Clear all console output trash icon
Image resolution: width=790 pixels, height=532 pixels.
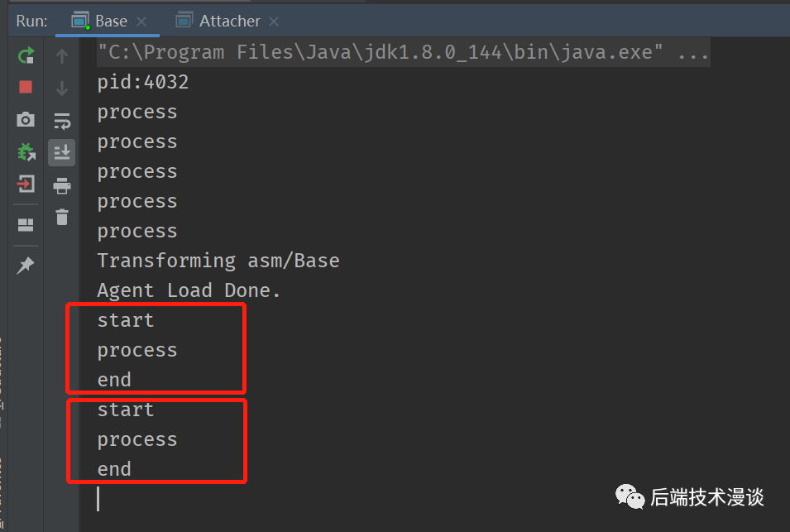[62, 217]
